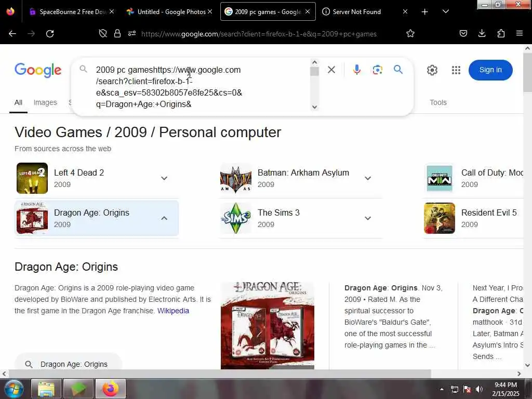Image resolution: width=532 pixels, height=399 pixels.
Task: Switch to the SpaceBourne 2 Free Download tab
Action: click(x=70, y=12)
